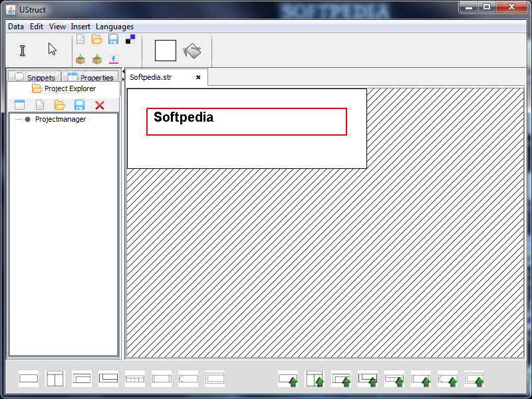Open the Insert menu
This screenshot has width=532, height=399.
click(80, 27)
